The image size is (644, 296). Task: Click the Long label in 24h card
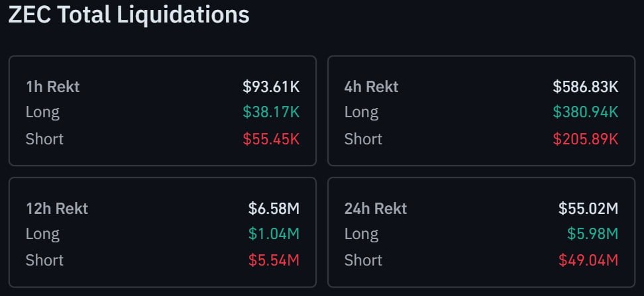361,234
